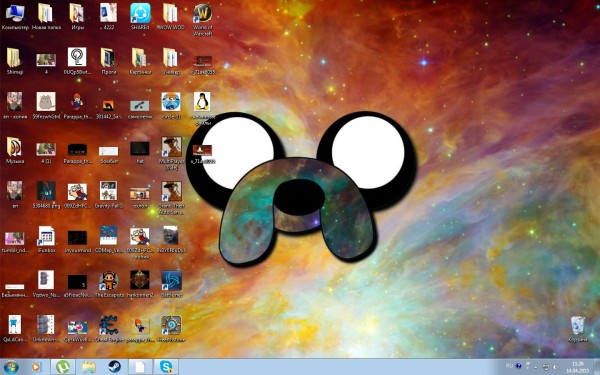Launch the Hearthstone shortcut
Viewport: 600px width, 375px height.
coord(171,329)
